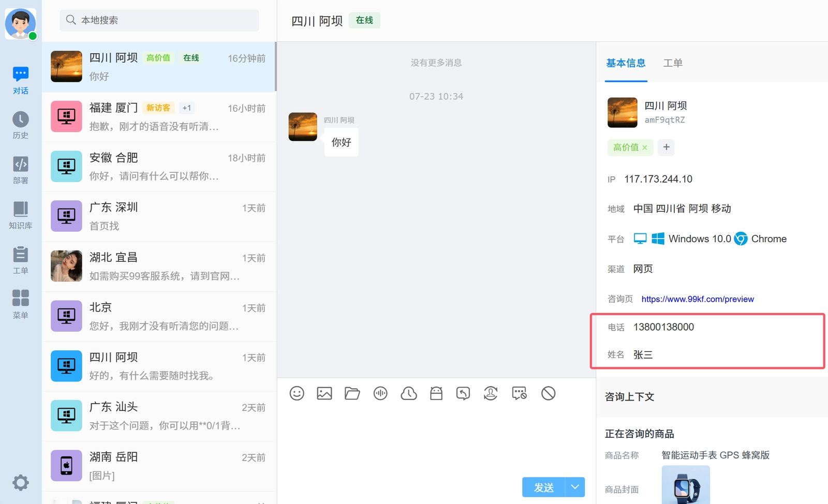This screenshot has width=828, height=504.
Task: Open the 知识库 knowledge base section
Action: click(x=21, y=216)
